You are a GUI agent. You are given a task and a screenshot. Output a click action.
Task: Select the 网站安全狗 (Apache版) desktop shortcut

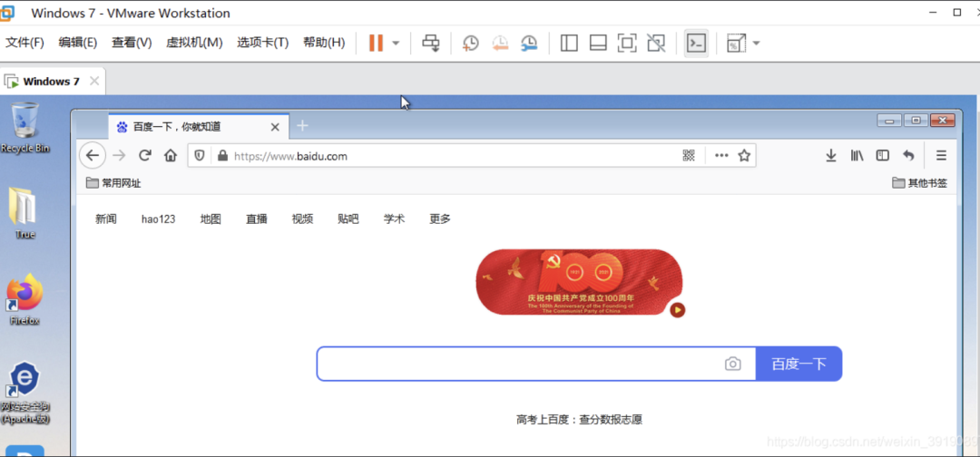pyautogui.click(x=25, y=394)
